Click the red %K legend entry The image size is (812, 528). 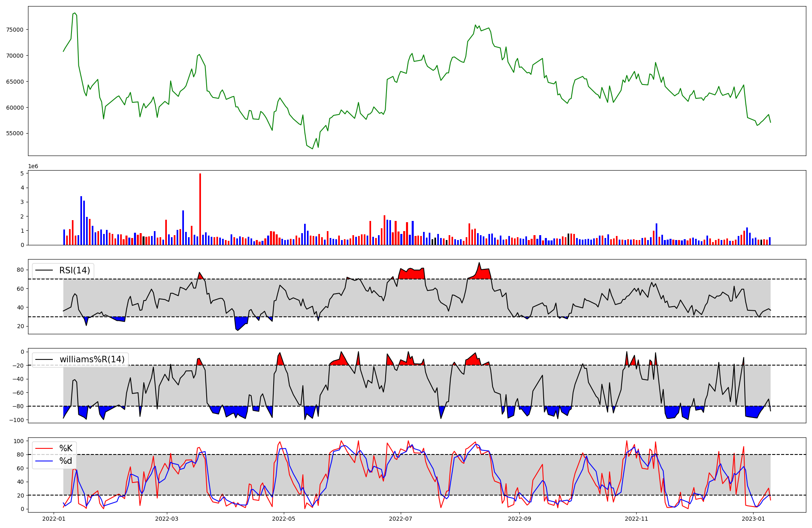point(65,448)
